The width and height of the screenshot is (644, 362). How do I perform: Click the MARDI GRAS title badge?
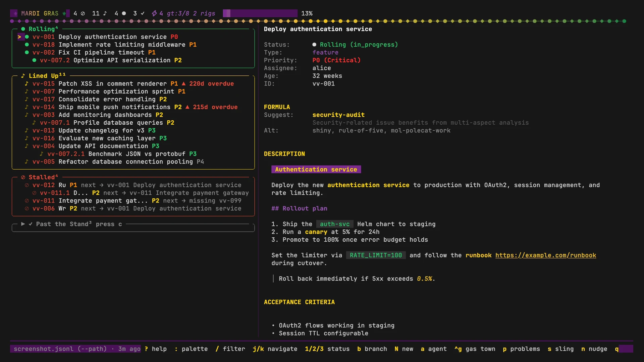pyautogui.click(x=40, y=13)
